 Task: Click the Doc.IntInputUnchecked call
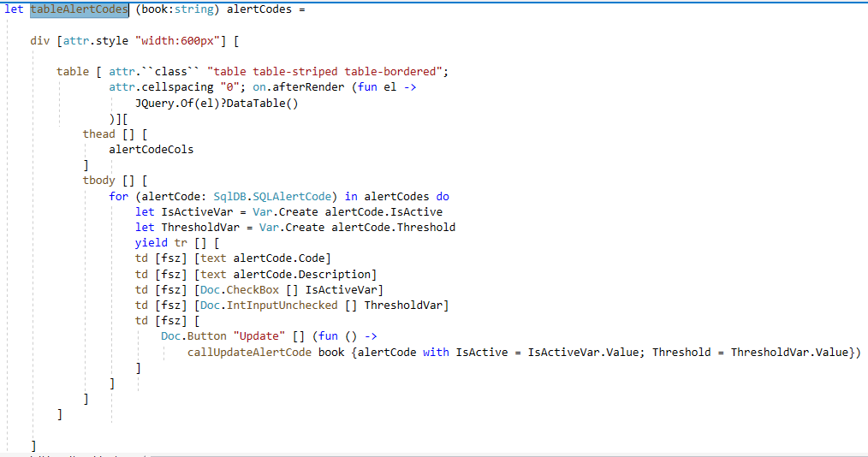click(x=269, y=306)
